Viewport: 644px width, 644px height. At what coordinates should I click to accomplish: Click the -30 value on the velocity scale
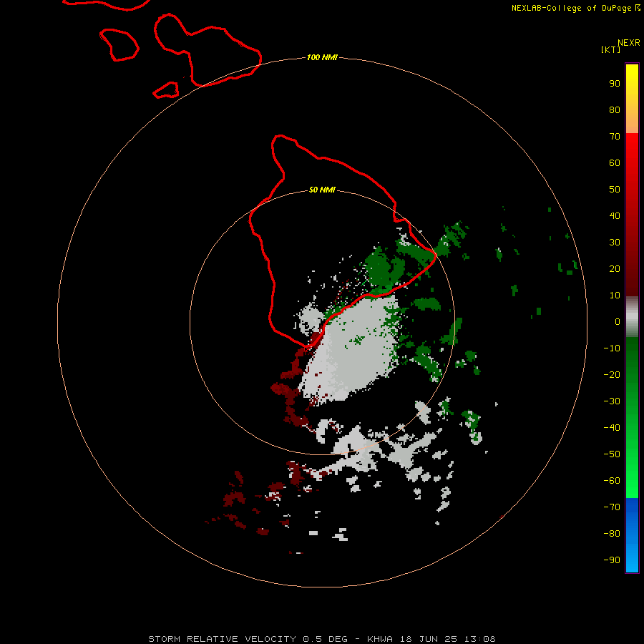[x=612, y=401]
